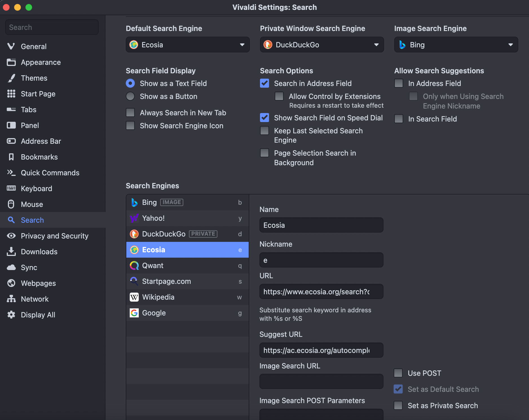Go to the Bookmarks icon section
The width and height of the screenshot is (529, 420).
coord(11,157)
